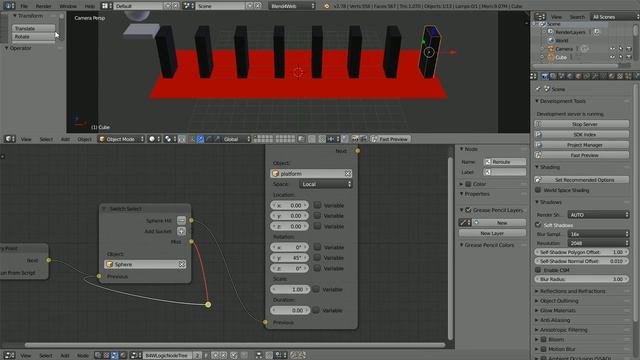The image size is (640, 360).
Task: Enable the Bloom checkbox
Action: (544, 339)
